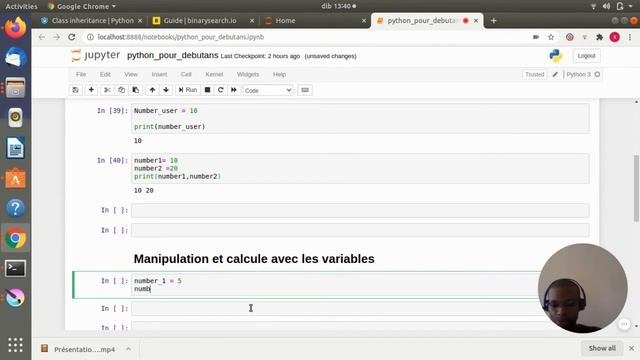The image size is (640, 360).
Task: Open Chrome extensions puzzle icon
Action: click(599, 37)
